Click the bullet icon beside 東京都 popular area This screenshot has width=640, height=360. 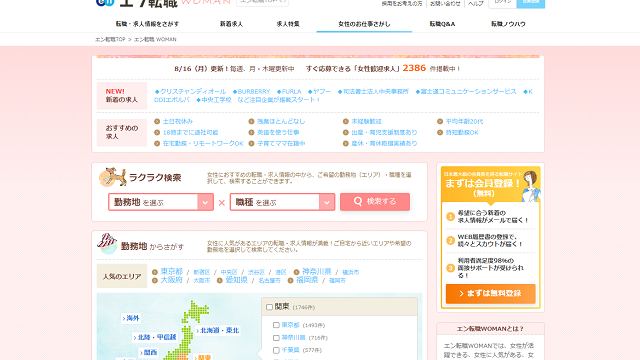(x=155, y=272)
